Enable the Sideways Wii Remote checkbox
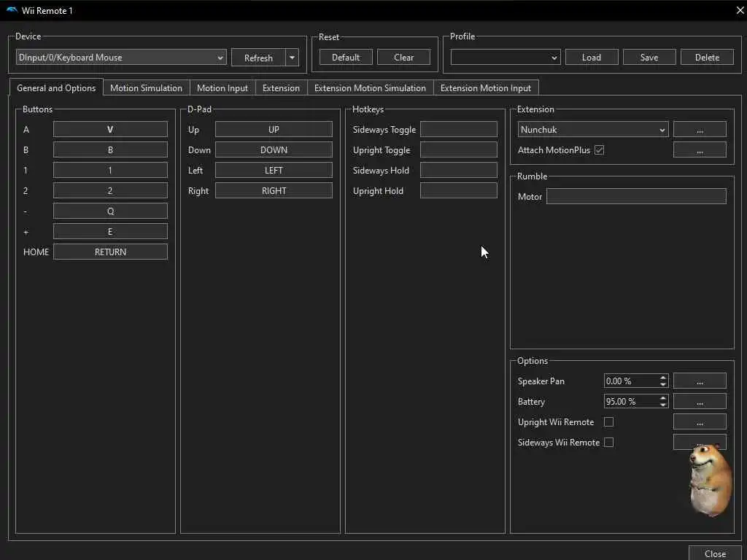Image resolution: width=747 pixels, height=560 pixels. click(608, 443)
